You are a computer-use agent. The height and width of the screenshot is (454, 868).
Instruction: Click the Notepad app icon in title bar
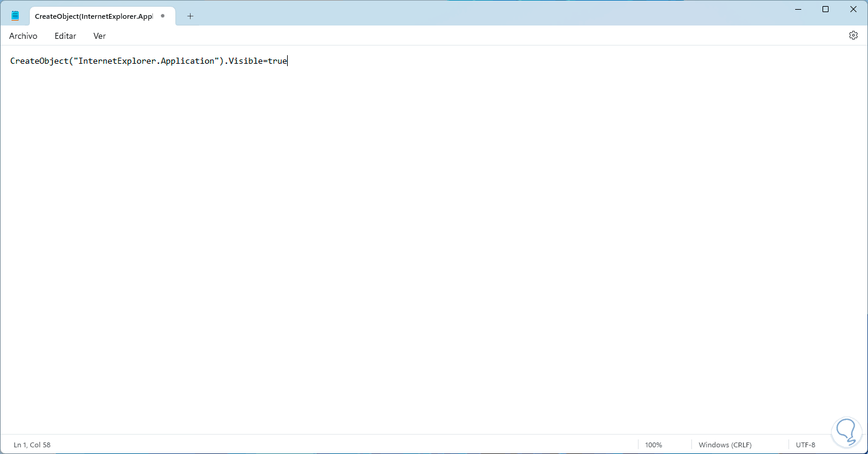pyautogui.click(x=15, y=16)
